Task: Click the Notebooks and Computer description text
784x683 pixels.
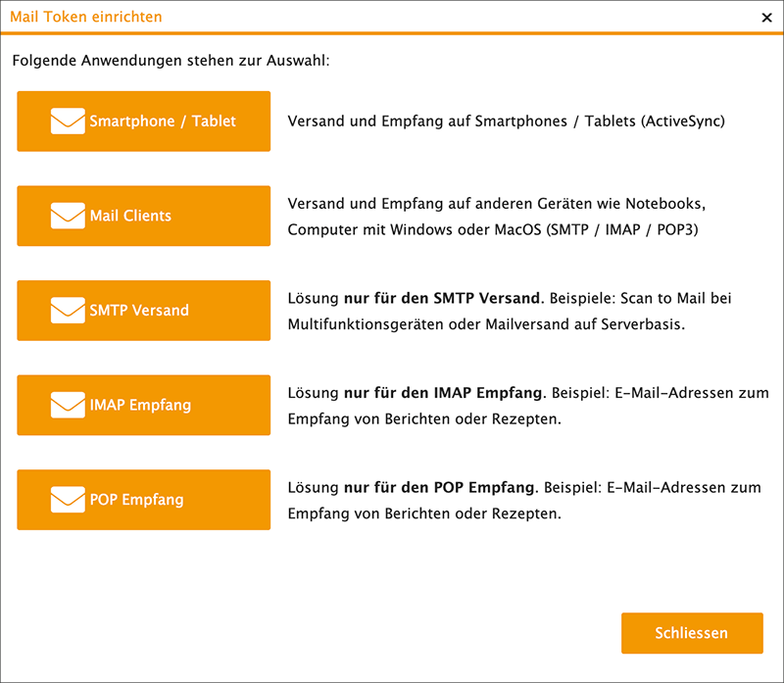Action: pos(497,217)
